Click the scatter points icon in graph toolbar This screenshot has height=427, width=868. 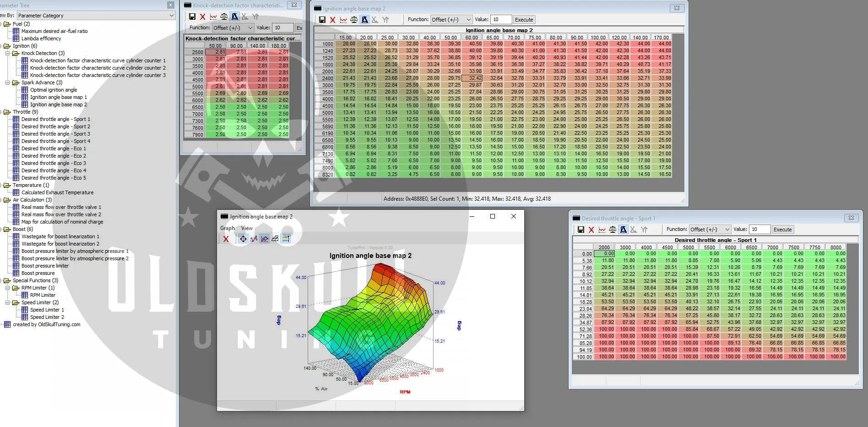(x=254, y=239)
